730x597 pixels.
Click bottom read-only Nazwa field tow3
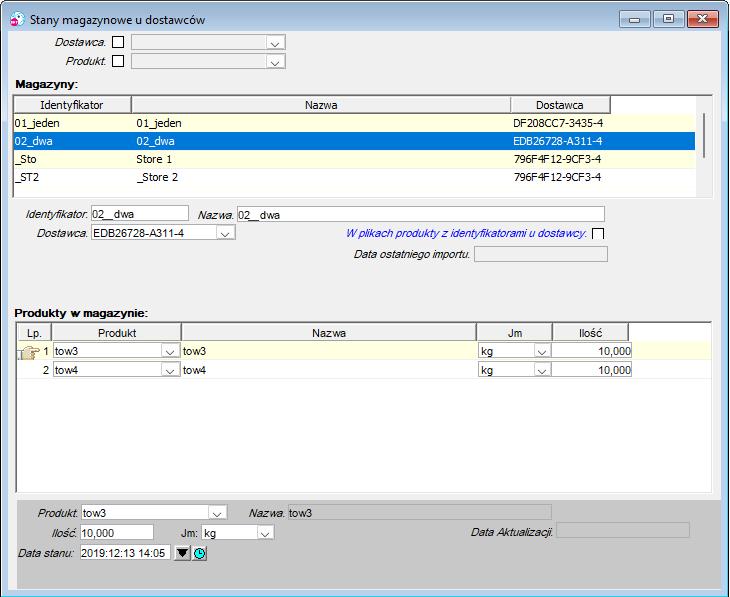click(420, 512)
